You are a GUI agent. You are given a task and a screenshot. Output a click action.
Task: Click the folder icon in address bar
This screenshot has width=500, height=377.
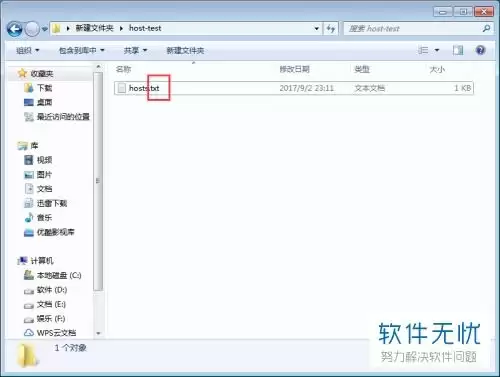(x=57, y=29)
